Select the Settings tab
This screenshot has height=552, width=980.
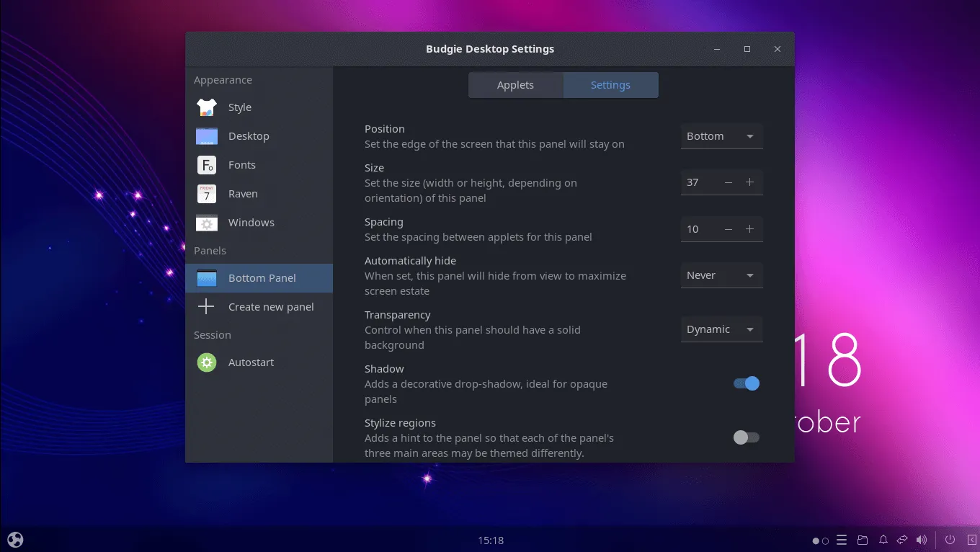pos(610,84)
